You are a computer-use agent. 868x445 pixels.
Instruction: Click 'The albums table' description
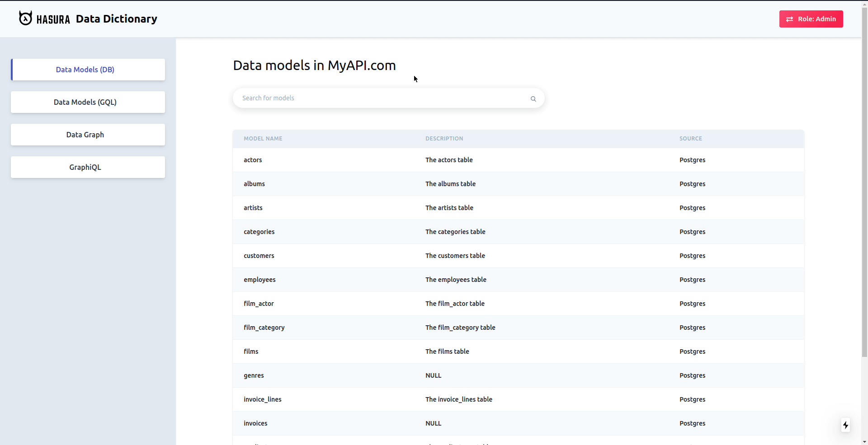(450, 184)
